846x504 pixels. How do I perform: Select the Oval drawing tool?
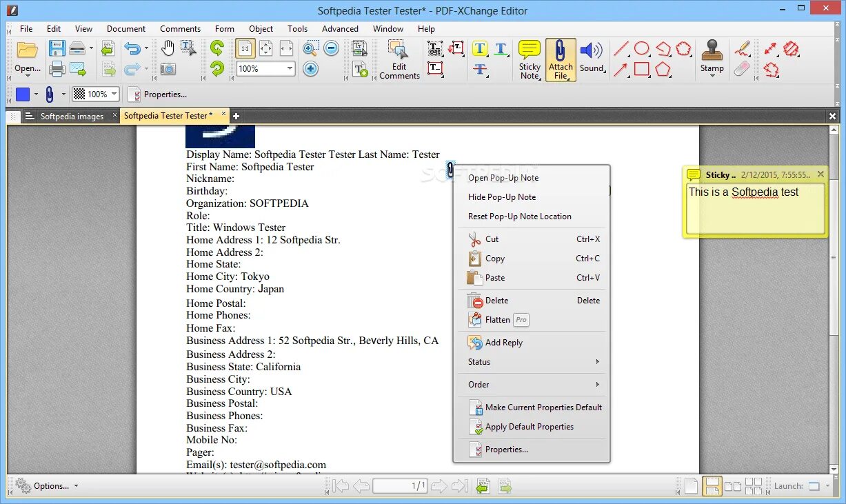coord(642,48)
